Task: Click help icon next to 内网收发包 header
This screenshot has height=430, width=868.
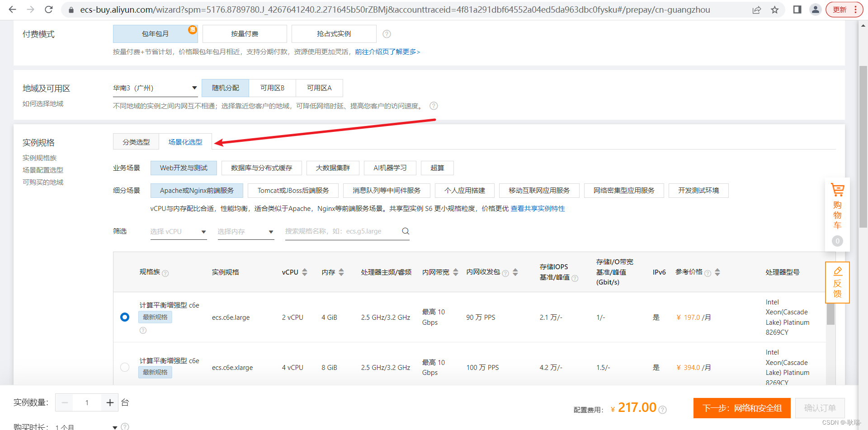Action: (x=505, y=273)
